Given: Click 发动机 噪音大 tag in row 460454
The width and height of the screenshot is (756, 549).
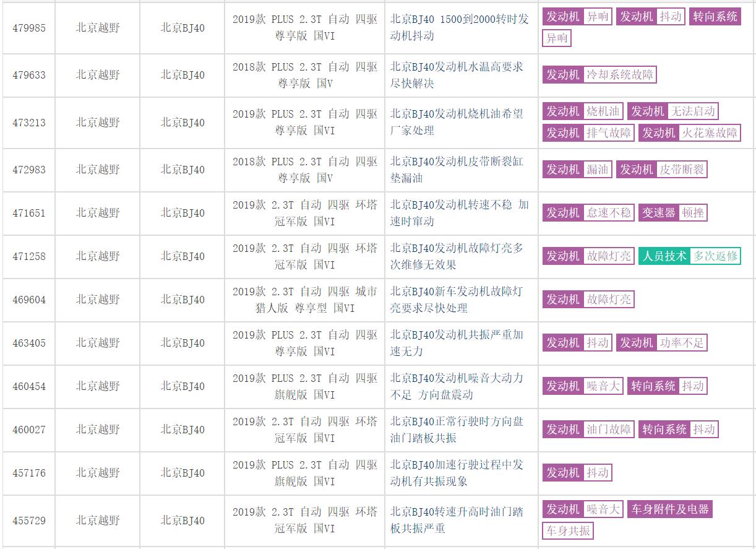Looking at the screenshot, I should click(583, 386).
